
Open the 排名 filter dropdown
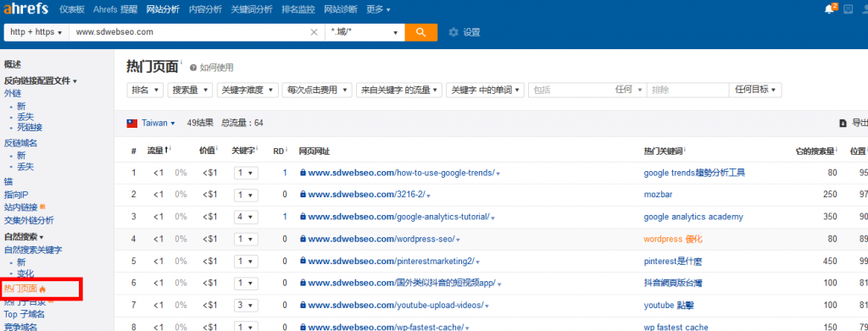pos(146,90)
